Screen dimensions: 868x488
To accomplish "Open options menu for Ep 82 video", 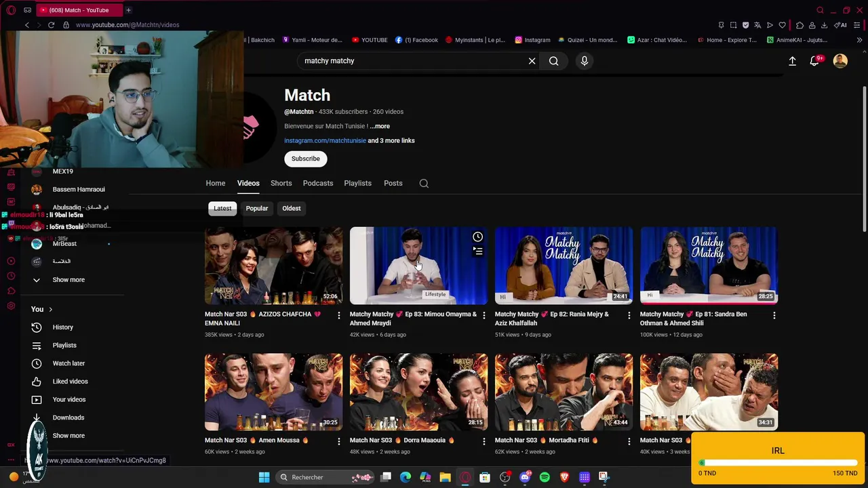I will [x=629, y=315].
